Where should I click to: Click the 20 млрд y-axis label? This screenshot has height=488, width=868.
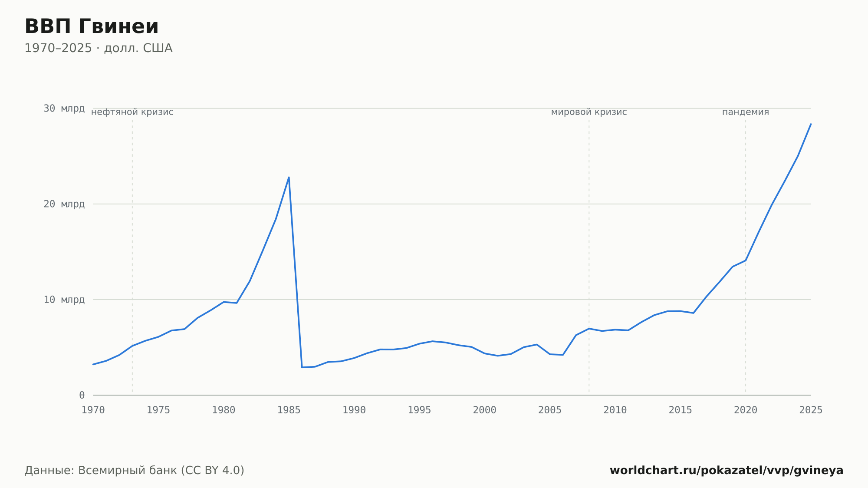click(x=64, y=204)
